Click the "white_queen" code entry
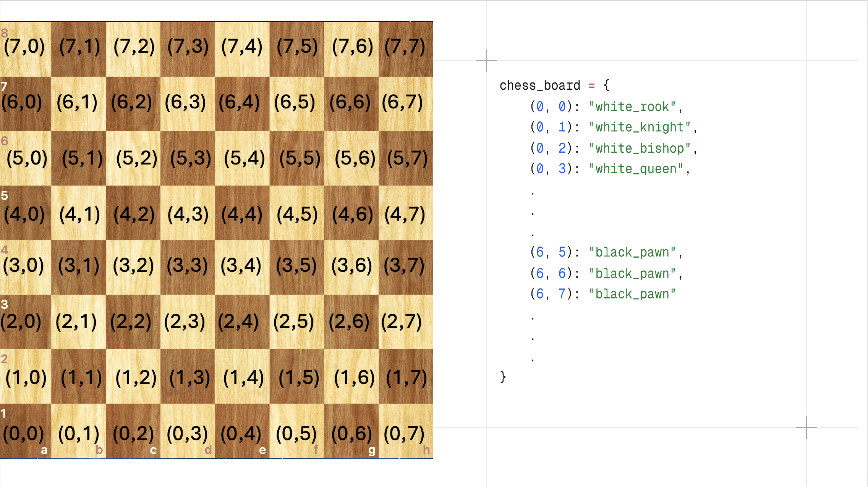 [x=636, y=169]
